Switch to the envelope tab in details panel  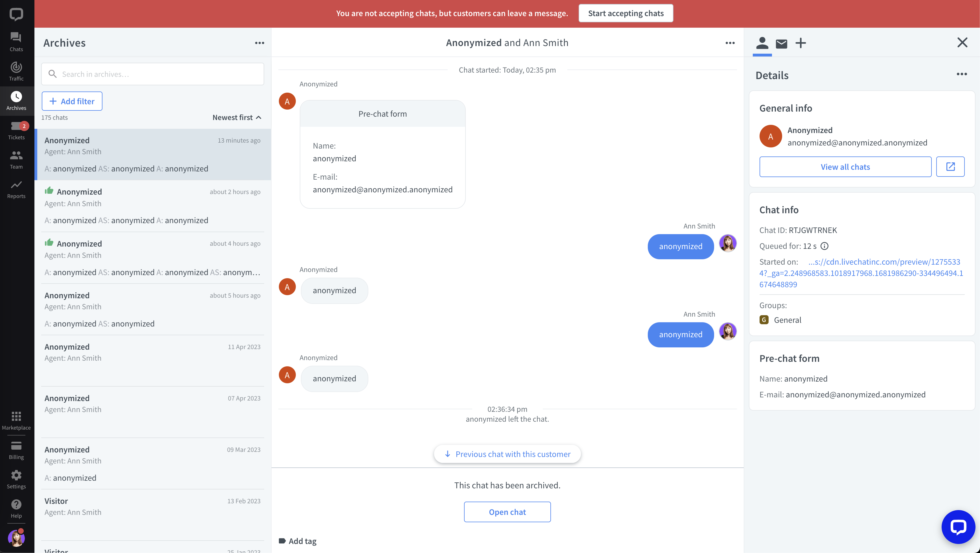click(781, 44)
